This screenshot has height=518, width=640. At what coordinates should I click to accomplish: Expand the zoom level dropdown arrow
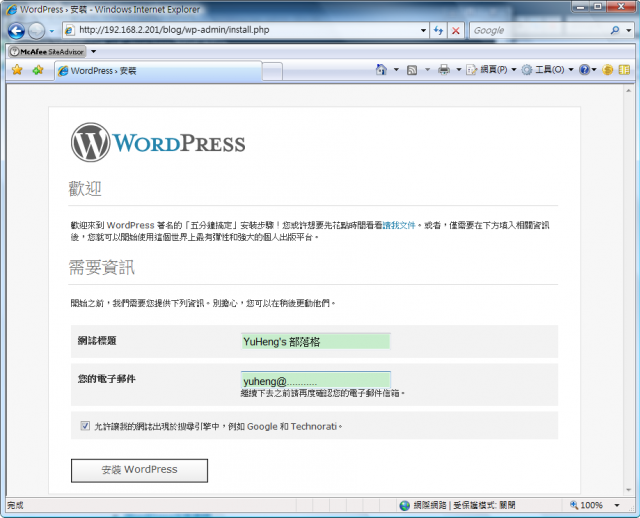pyautogui.click(x=617, y=505)
